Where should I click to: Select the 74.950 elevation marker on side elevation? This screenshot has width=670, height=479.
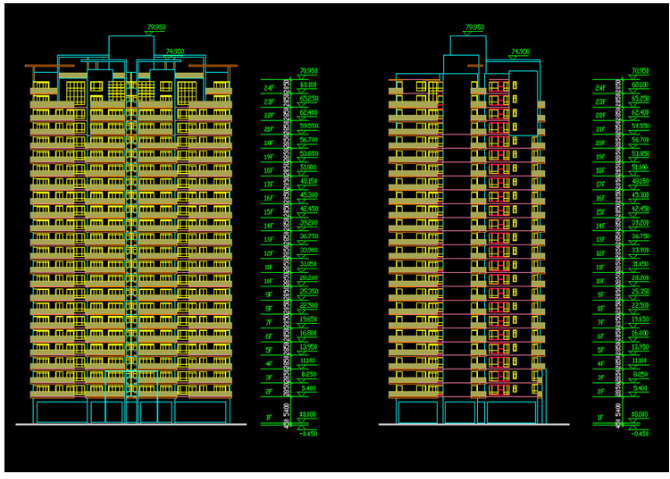click(519, 50)
